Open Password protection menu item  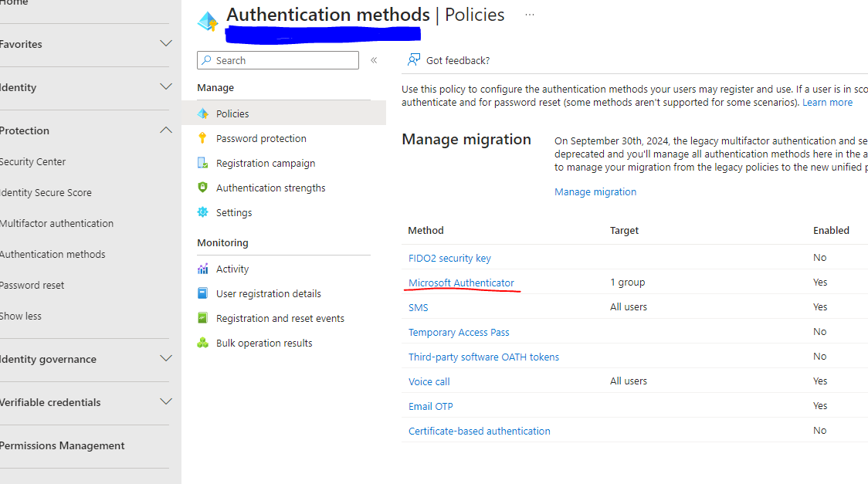tap(261, 138)
